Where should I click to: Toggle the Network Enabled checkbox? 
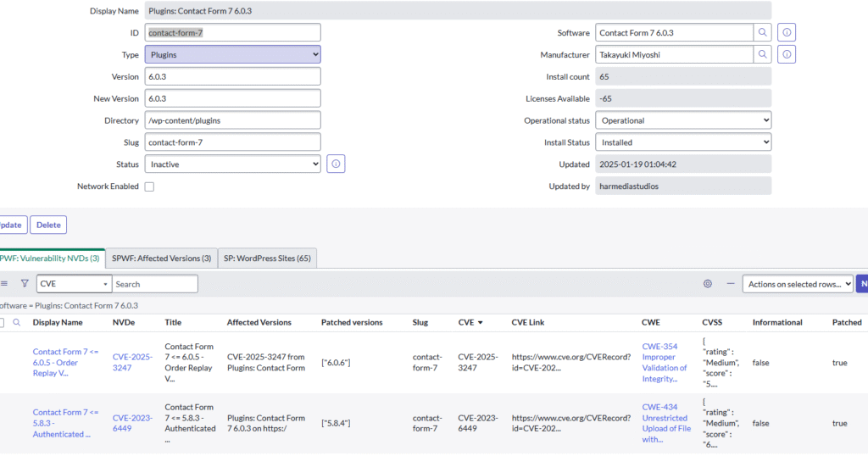coord(149,186)
